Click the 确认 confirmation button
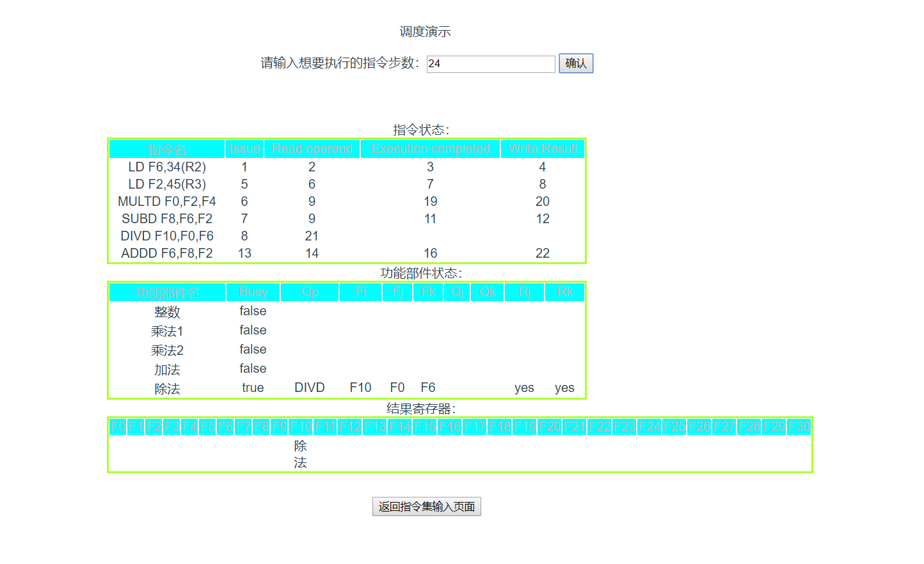This screenshot has height=564, width=924. pyautogui.click(x=575, y=63)
